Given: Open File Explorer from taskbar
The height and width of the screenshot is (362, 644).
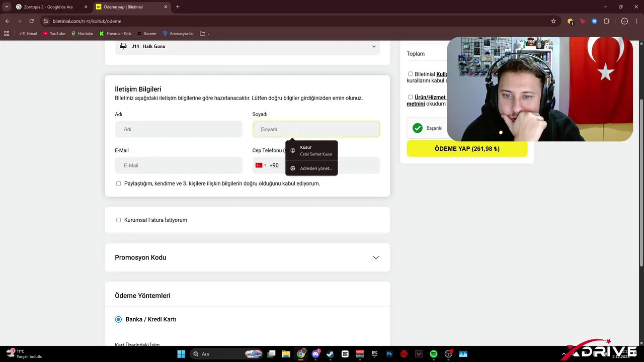Looking at the screenshot, I should point(286,354).
